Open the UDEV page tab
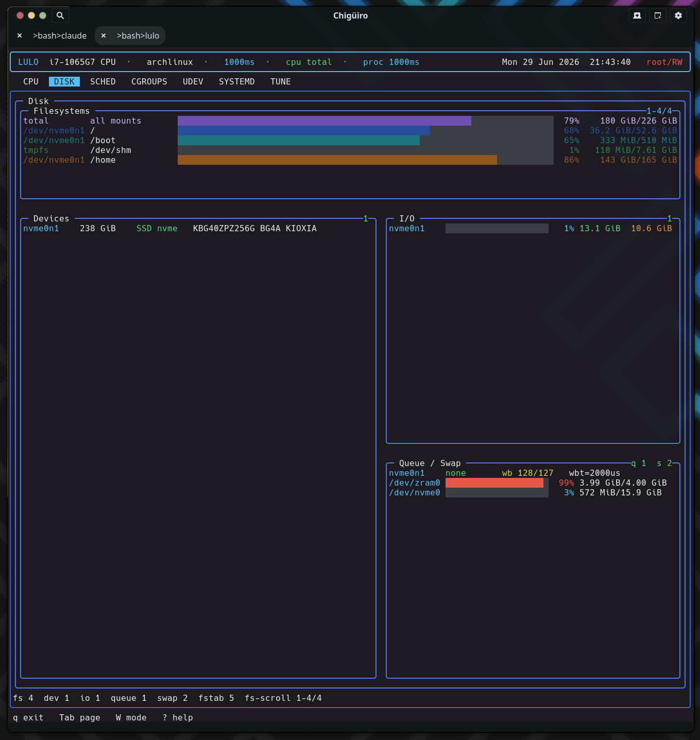Viewport: 700px width, 740px height. point(193,81)
